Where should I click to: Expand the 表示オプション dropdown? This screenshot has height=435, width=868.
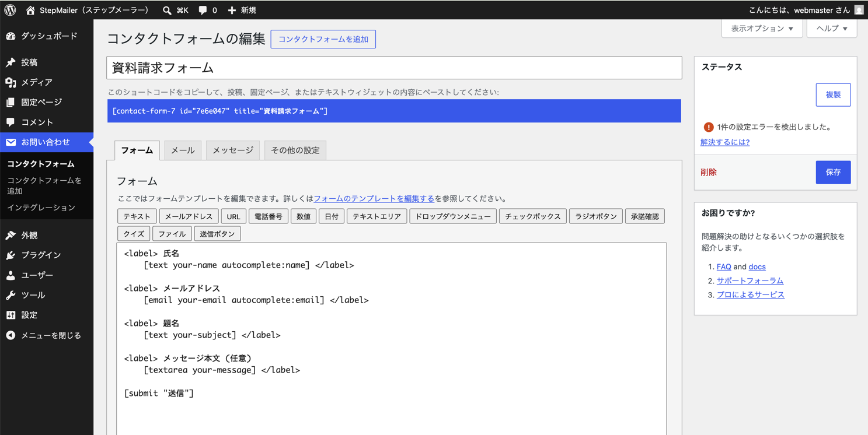pos(762,29)
